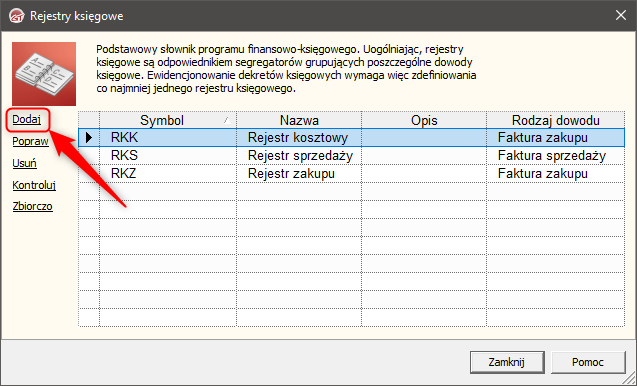Viewport: 637px width, 386px height.
Task: Select the Rejestr kosztowy cell
Action: [x=299, y=138]
